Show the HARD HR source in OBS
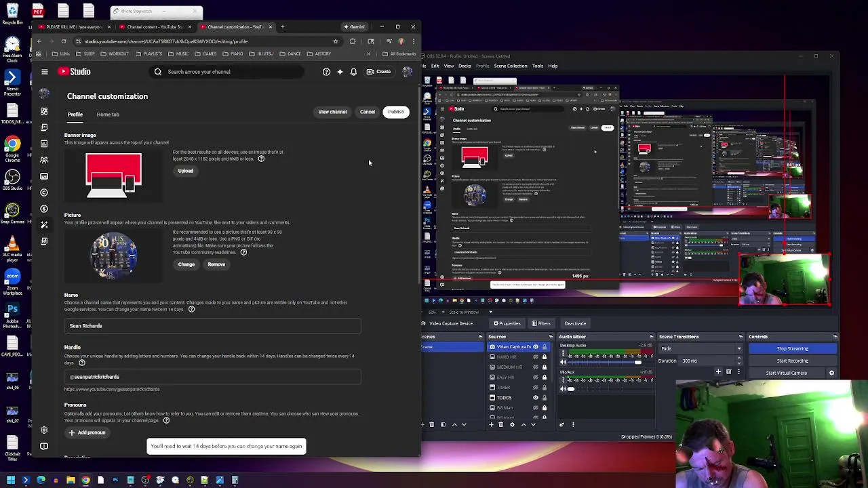Image resolution: width=868 pixels, height=488 pixels. [536, 357]
